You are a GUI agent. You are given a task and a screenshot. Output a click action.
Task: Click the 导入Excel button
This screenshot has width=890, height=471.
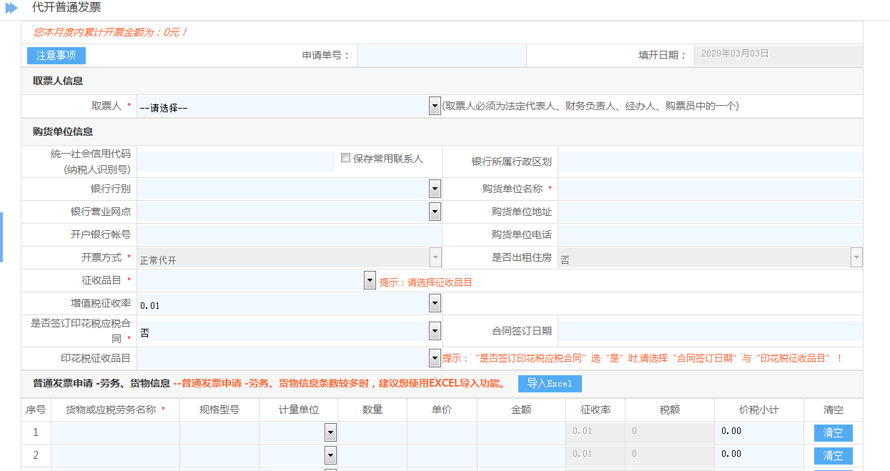(x=549, y=384)
